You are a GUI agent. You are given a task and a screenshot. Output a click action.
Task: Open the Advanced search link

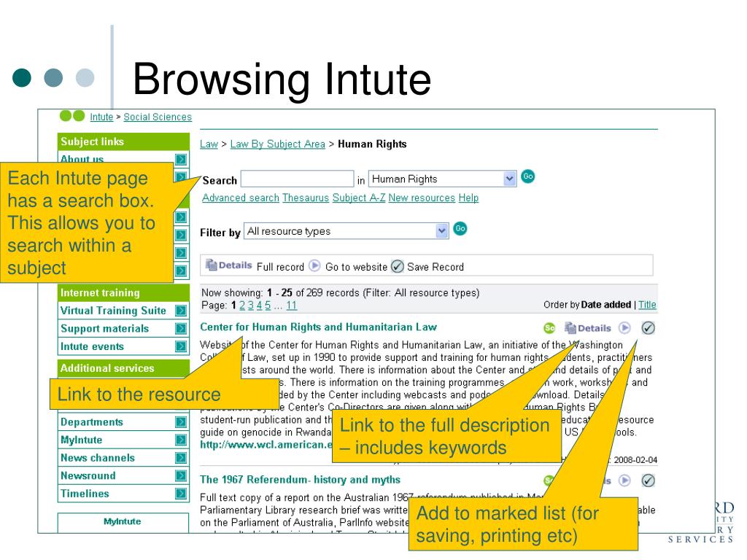click(241, 198)
